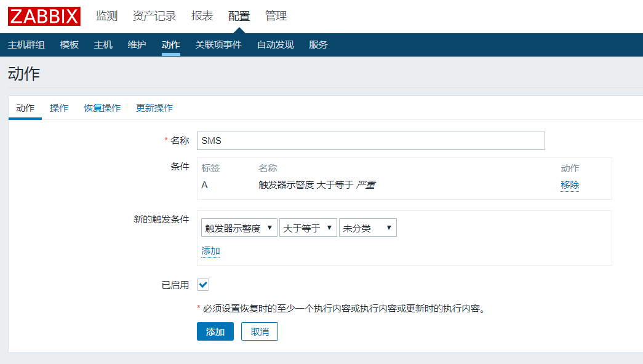The height and width of the screenshot is (364, 643).
Task: Go to 关联项事件 submenu
Action: 218,45
